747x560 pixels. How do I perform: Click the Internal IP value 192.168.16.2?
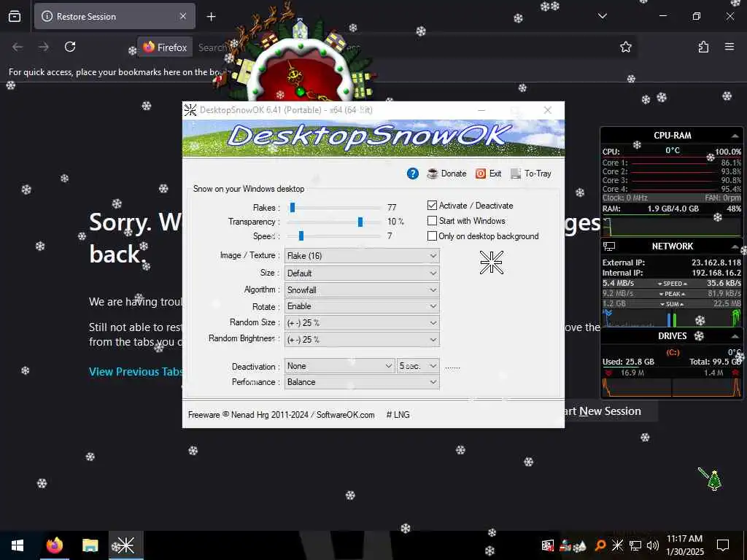(x=716, y=273)
